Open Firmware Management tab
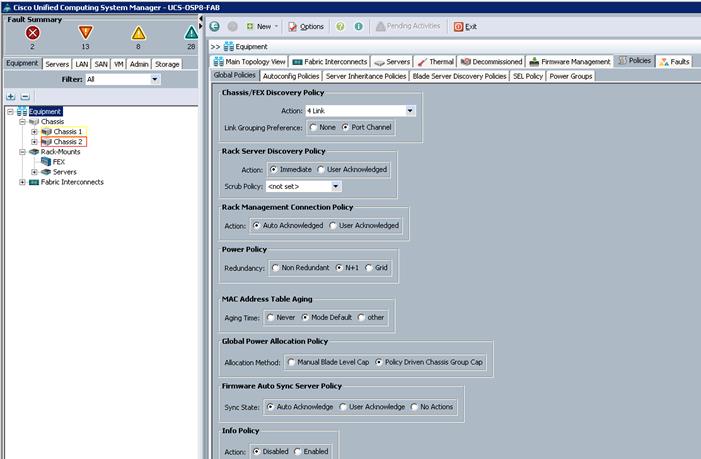 tap(570, 62)
